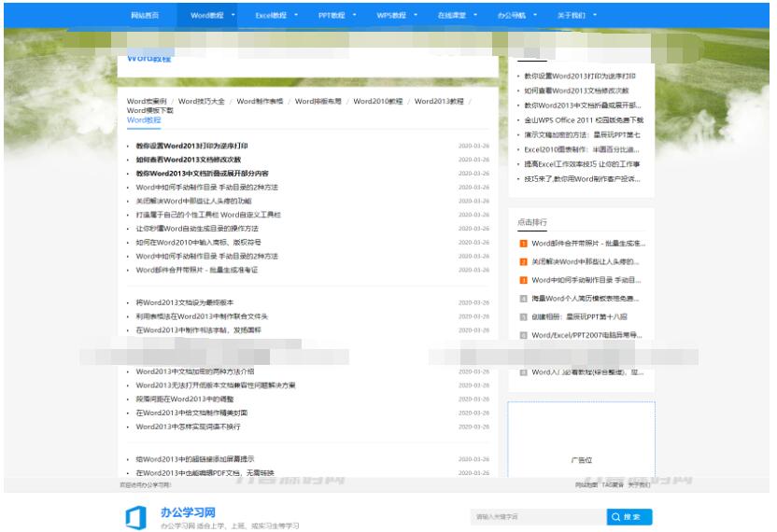Open article 在Word2013中给文档制作精美封面
This screenshot has width=777, height=532.
pyautogui.click(x=191, y=413)
